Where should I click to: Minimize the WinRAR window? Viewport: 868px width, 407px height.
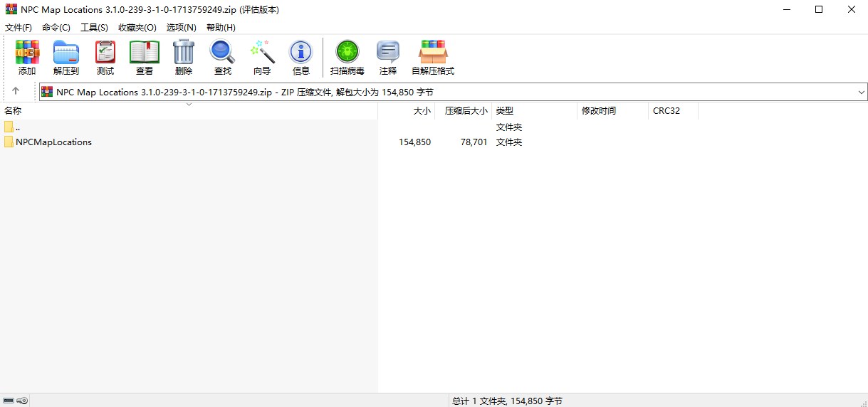[x=787, y=10]
